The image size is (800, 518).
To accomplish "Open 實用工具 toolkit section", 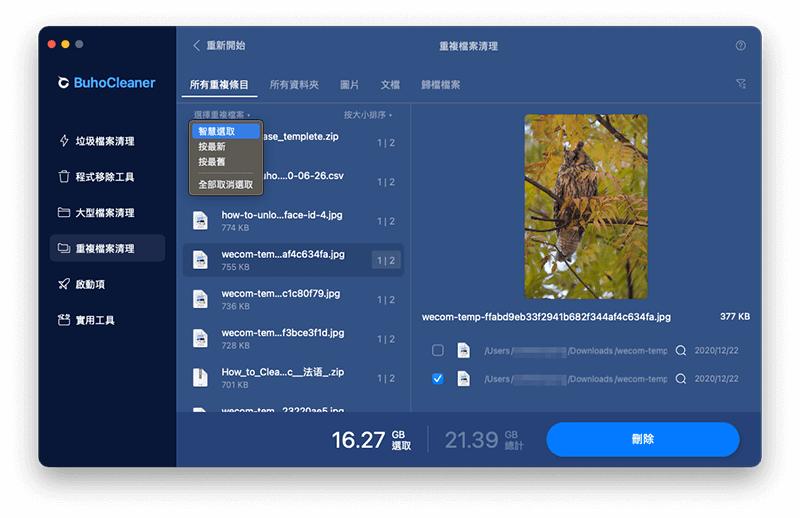I will 87,320.
